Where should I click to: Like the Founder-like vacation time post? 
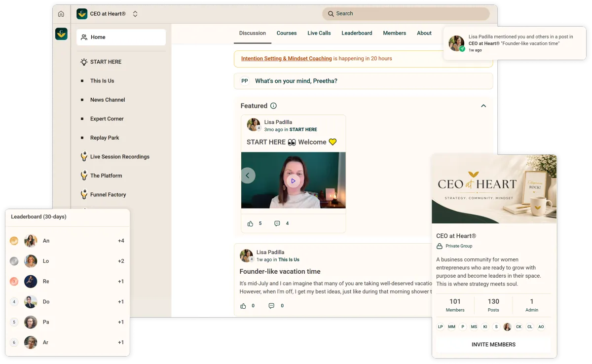click(243, 306)
